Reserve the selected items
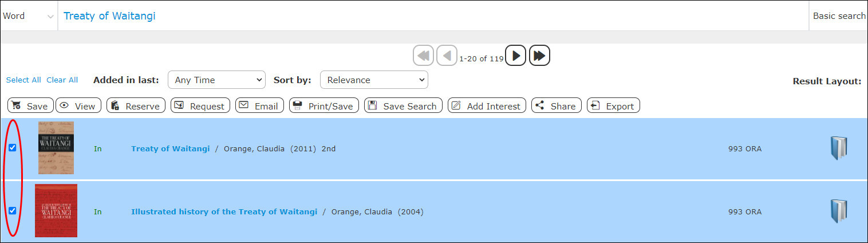868x243 pixels. [136, 106]
